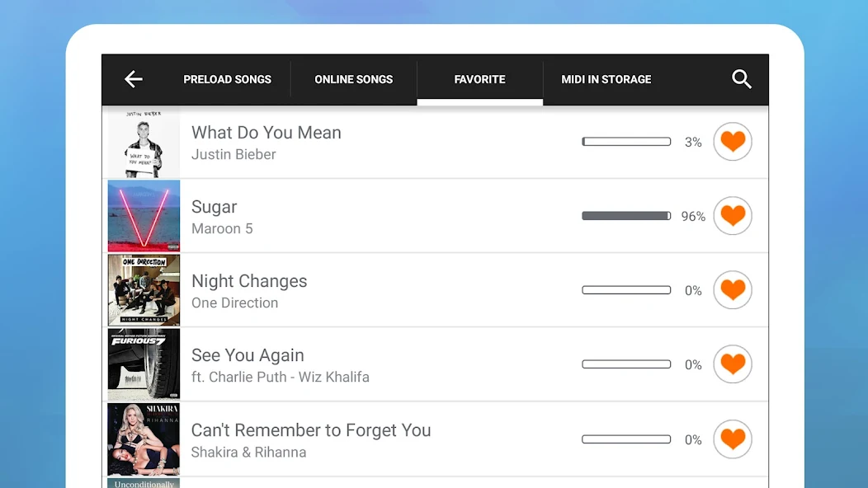Click the Sugar 96% progress bar

pyautogui.click(x=626, y=216)
